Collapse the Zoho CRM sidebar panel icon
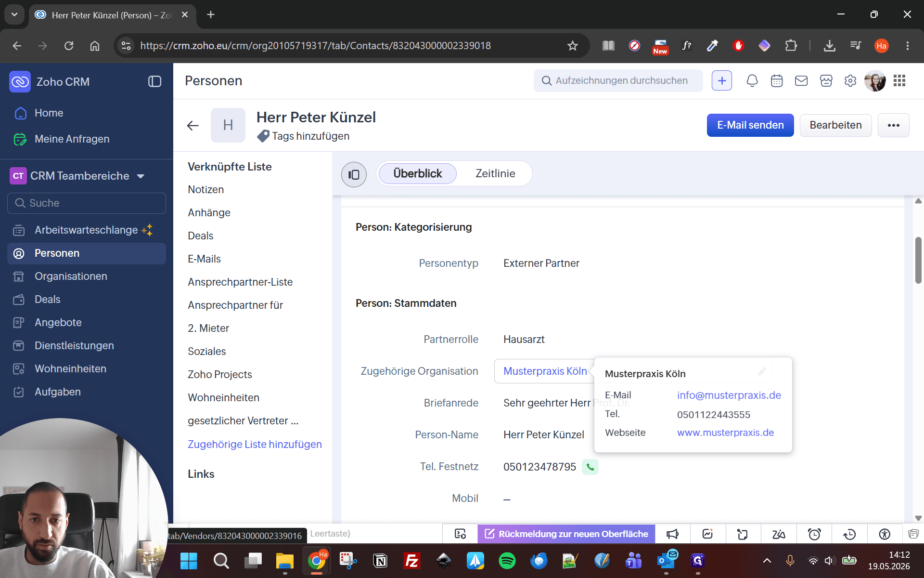The image size is (924, 578). [x=154, y=81]
